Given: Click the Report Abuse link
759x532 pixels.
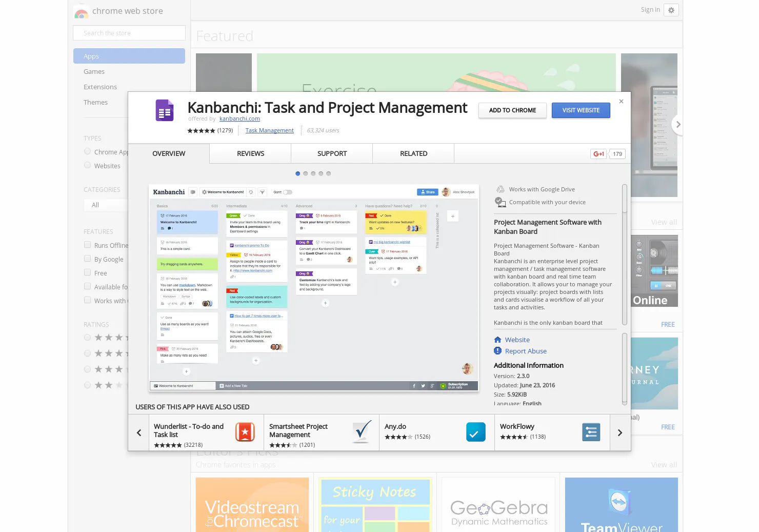Looking at the screenshot, I should coord(526,351).
